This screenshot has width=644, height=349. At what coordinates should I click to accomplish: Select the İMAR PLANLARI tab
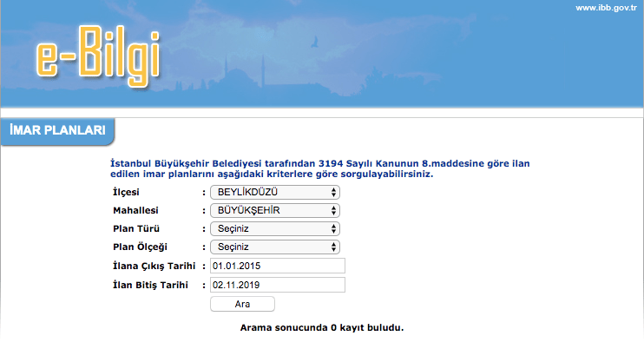click(57, 130)
